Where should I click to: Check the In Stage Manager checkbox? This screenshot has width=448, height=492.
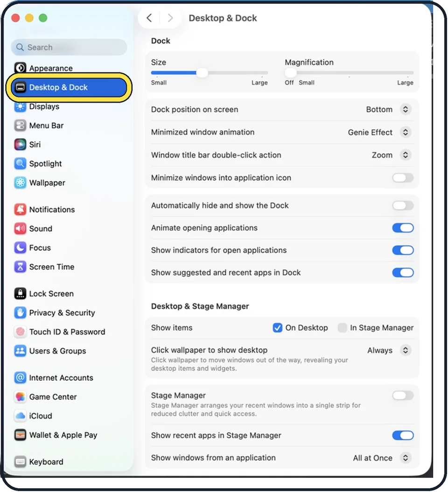pos(342,328)
